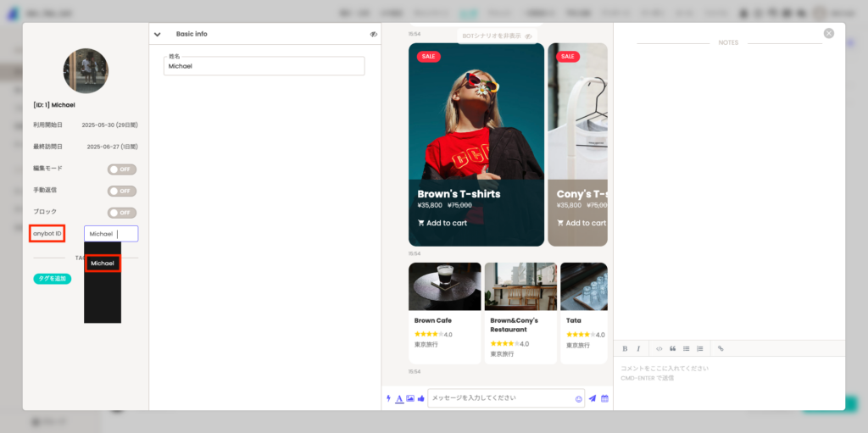
Task: Toggle bold in notes toolbar
Action: [x=625, y=349]
